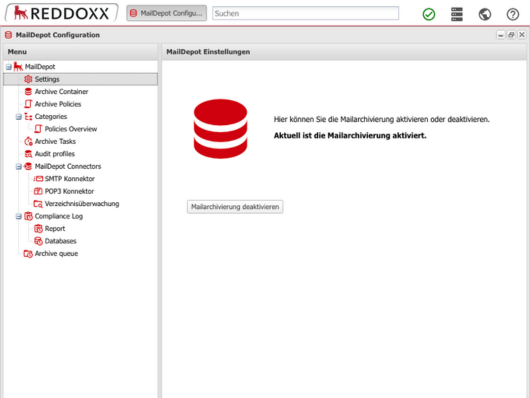Open POP3 Konnektor entry

click(x=69, y=191)
